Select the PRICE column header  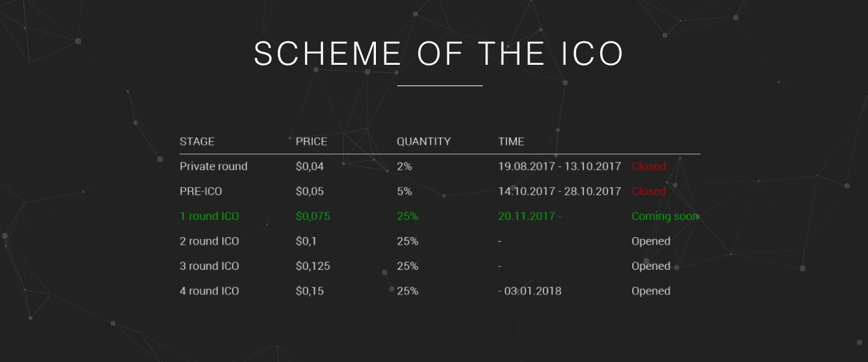311,142
